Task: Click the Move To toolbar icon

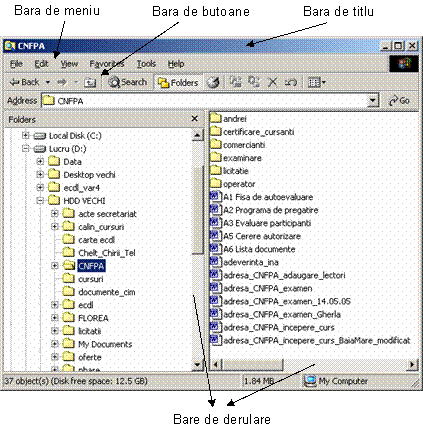Action: click(236, 82)
